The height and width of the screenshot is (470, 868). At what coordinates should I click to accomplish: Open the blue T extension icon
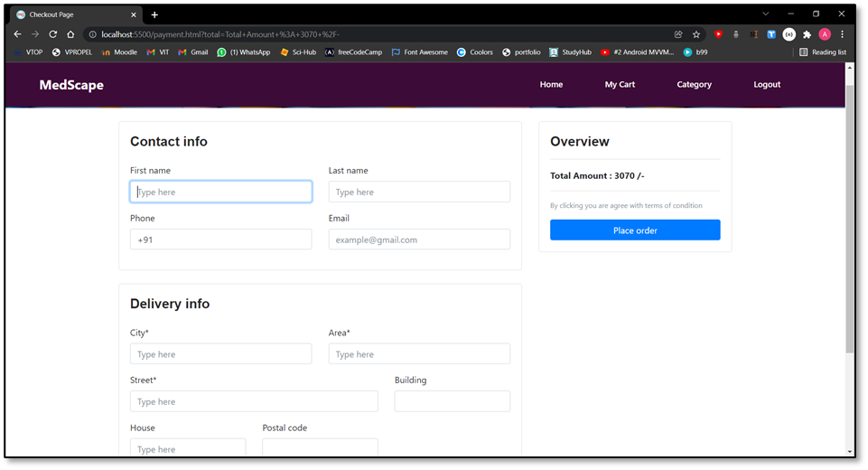[771, 34]
